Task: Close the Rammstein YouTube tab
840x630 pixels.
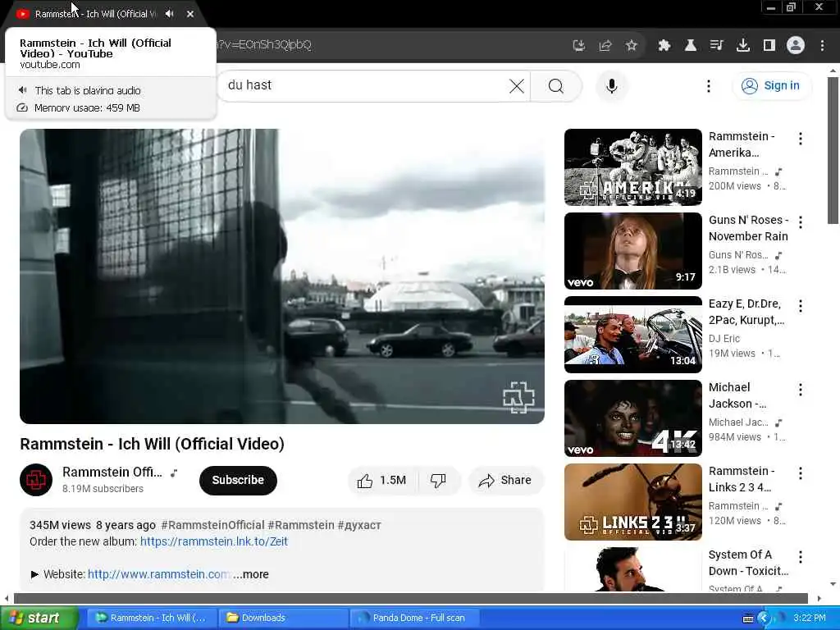Action: (x=190, y=14)
